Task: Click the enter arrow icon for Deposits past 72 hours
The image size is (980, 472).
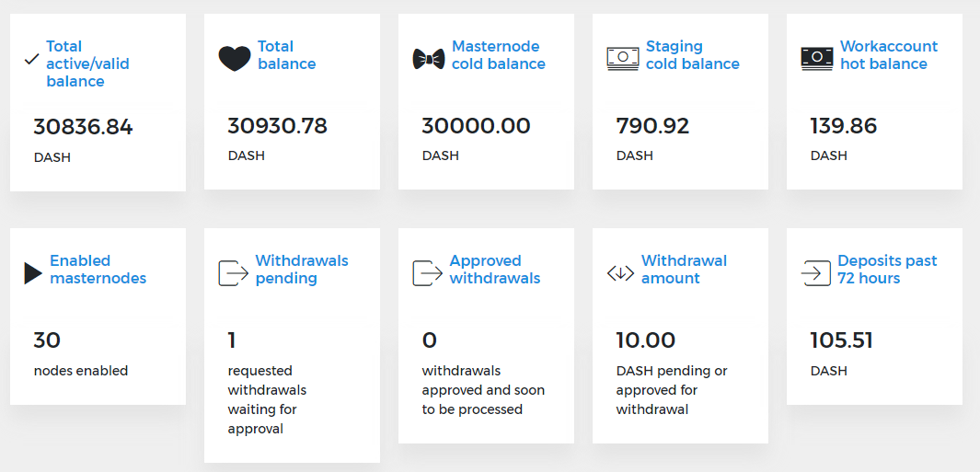Action: [815, 273]
